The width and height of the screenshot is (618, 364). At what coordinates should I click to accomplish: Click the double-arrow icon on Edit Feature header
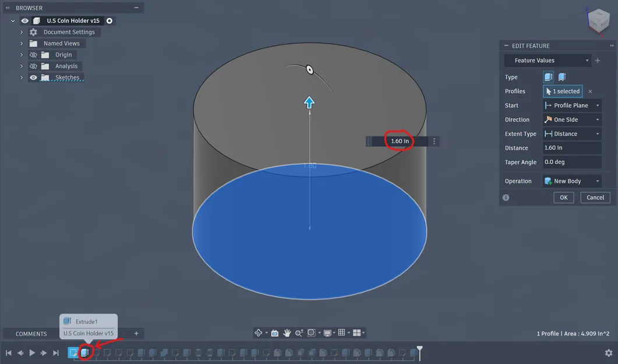[612, 45]
